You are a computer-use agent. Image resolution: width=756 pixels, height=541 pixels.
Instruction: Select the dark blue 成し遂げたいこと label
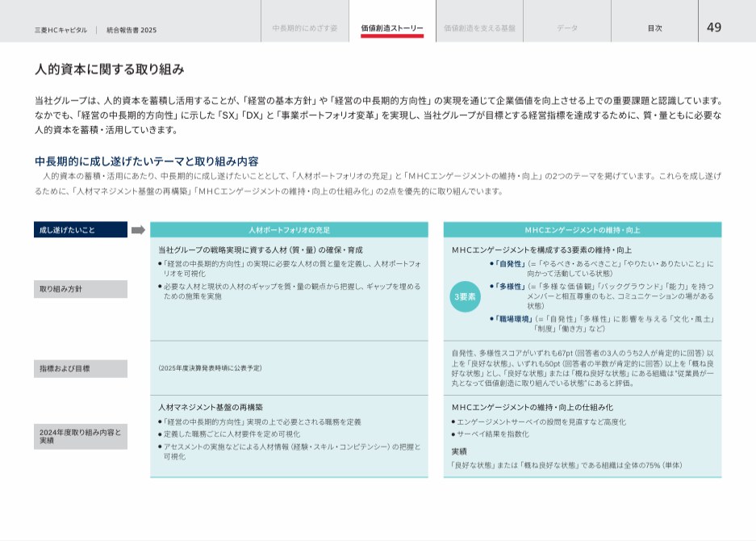[80, 230]
